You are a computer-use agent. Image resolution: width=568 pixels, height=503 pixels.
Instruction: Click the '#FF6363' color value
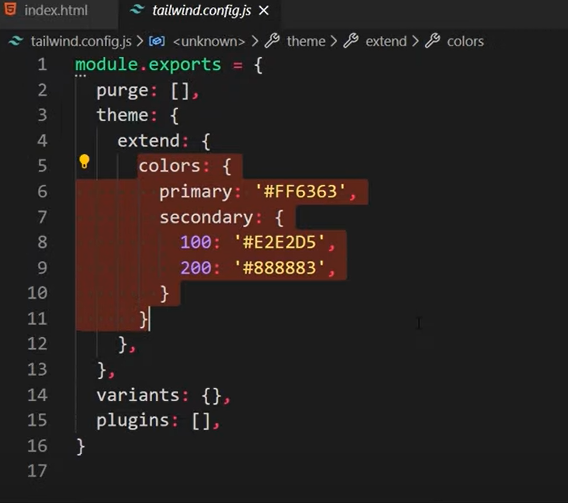tap(300, 191)
